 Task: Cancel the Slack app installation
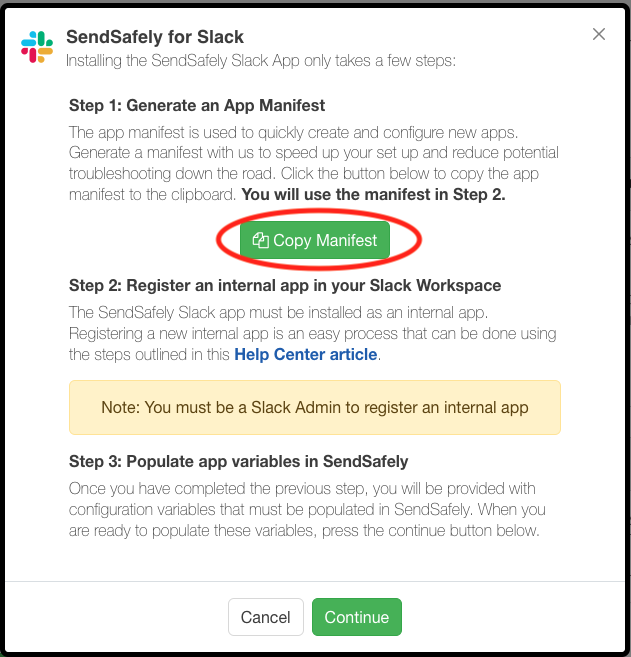tap(265, 617)
